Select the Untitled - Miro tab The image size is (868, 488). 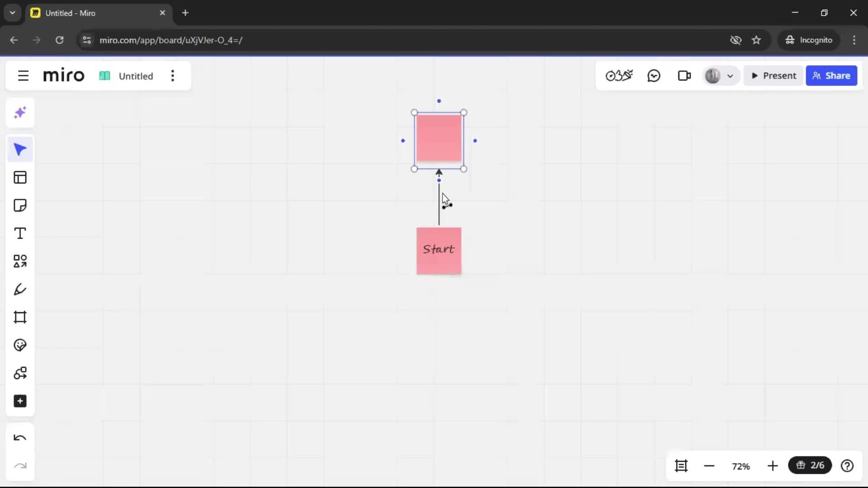[99, 13]
